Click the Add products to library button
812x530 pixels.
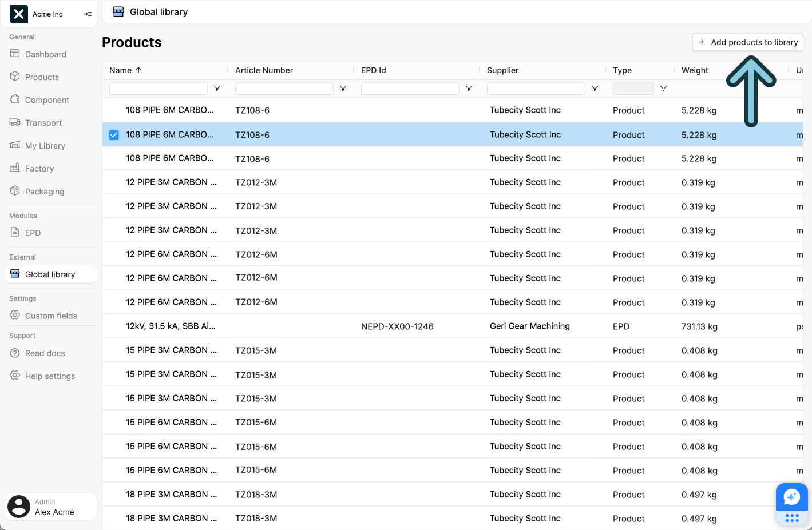747,42
